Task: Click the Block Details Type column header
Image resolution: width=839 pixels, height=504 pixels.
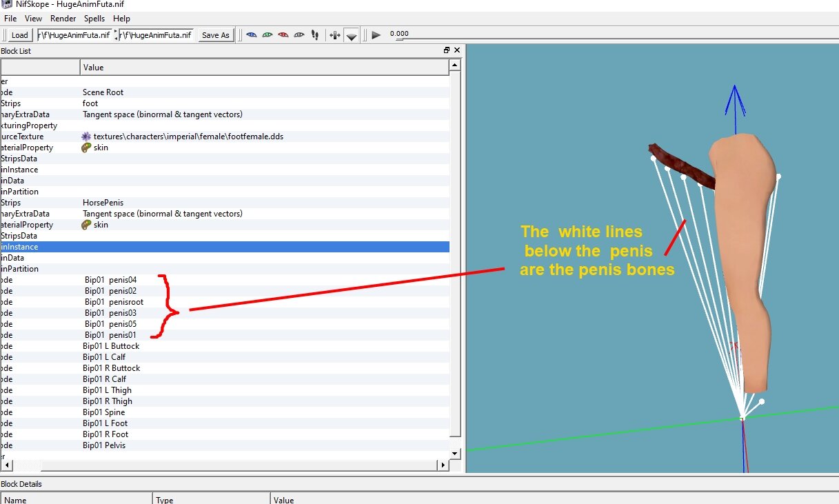Action: [x=211, y=498]
